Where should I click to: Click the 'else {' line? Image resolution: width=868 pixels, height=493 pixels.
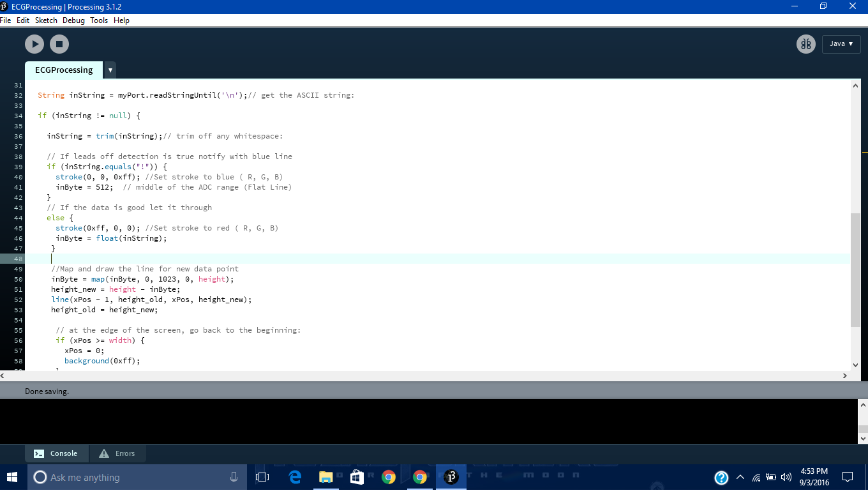[60, 218]
